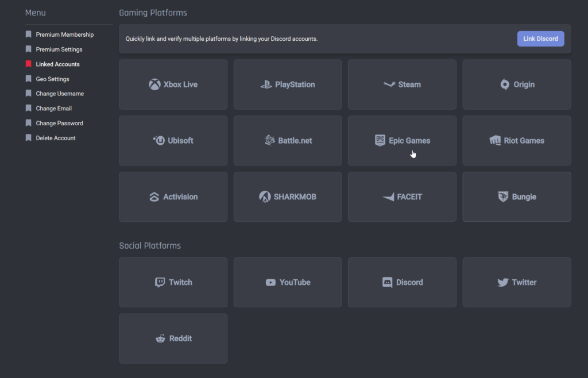588x378 pixels.
Task: Click the Steam logo icon
Action: coord(389,84)
